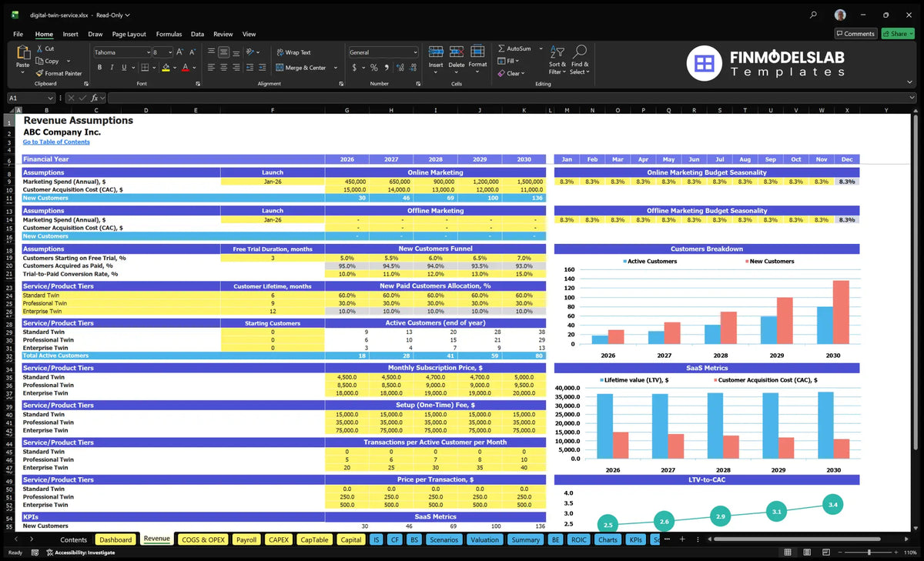Click the Percent Style icon
This screenshot has height=561, width=924.
tap(374, 68)
